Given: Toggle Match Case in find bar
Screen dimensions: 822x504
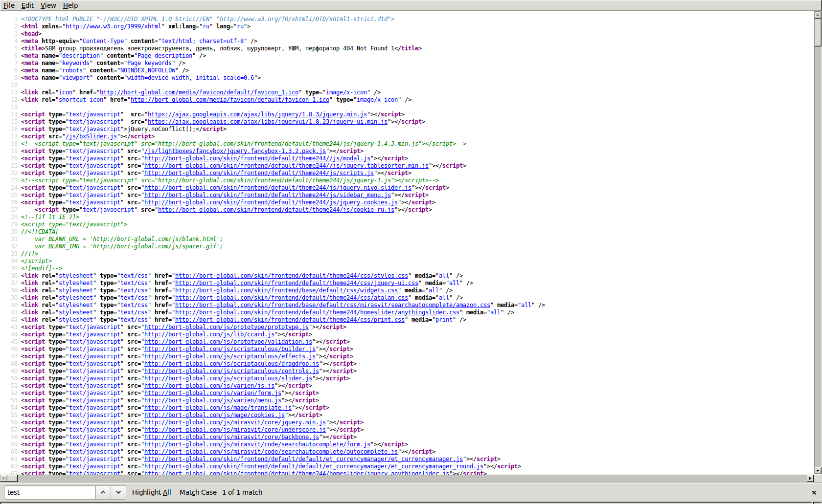Looking at the screenshot, I should tap(198, 492).
